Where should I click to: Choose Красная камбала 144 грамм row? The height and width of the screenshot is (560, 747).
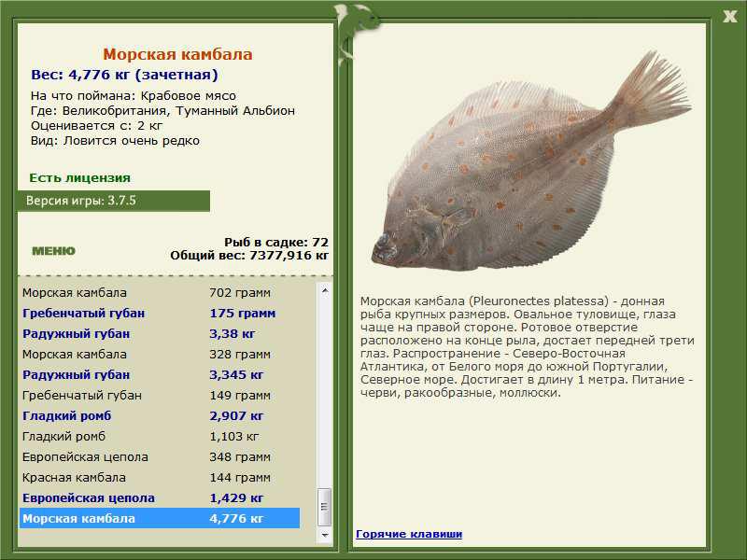[x=159, y=478]
